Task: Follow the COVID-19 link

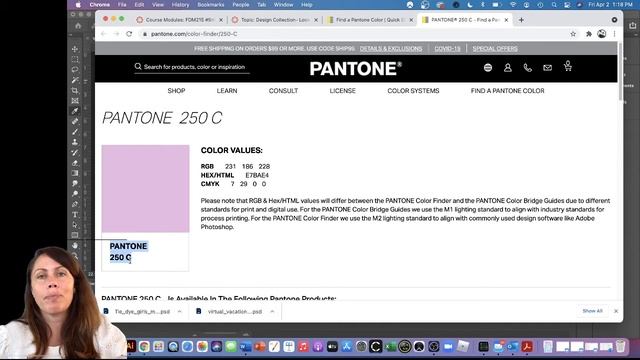Action: [447, 49]
